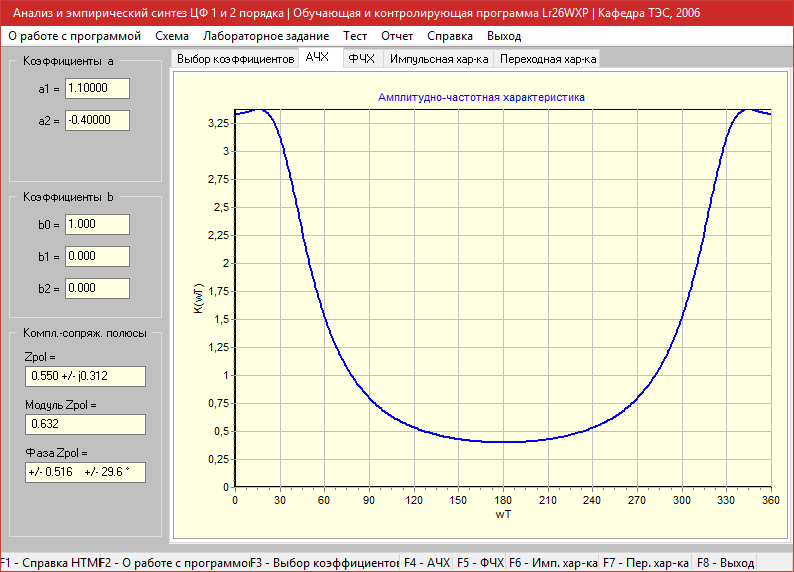Viewport: 794px width, 572px height.
Task: Click 'F3 - Выбор коэффициентов' status entry
Action: click(x=325, y=563)
